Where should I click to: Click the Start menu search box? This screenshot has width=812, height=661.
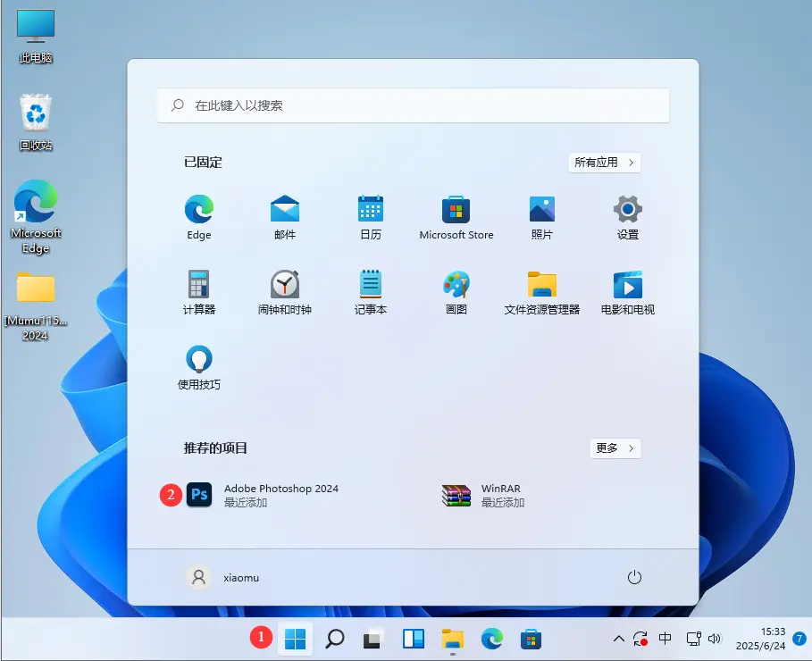point(414,105)
